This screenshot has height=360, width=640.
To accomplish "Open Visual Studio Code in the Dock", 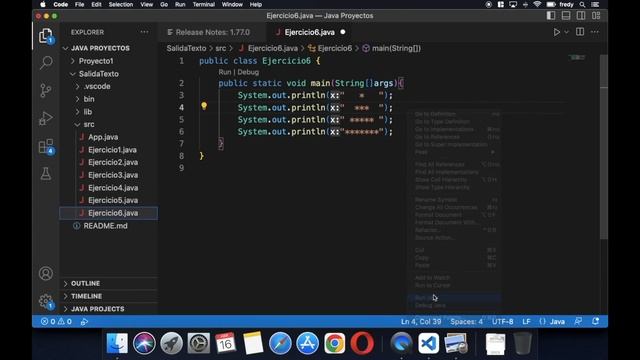I will (429, 343).
